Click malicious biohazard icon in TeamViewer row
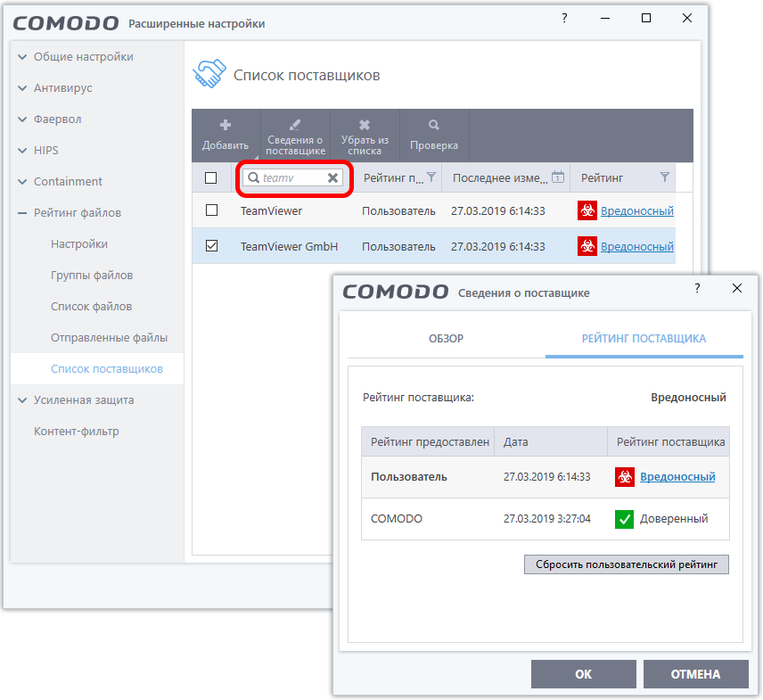Image resolution: width=763 pixels, height=700 pixels. (587, 210)
